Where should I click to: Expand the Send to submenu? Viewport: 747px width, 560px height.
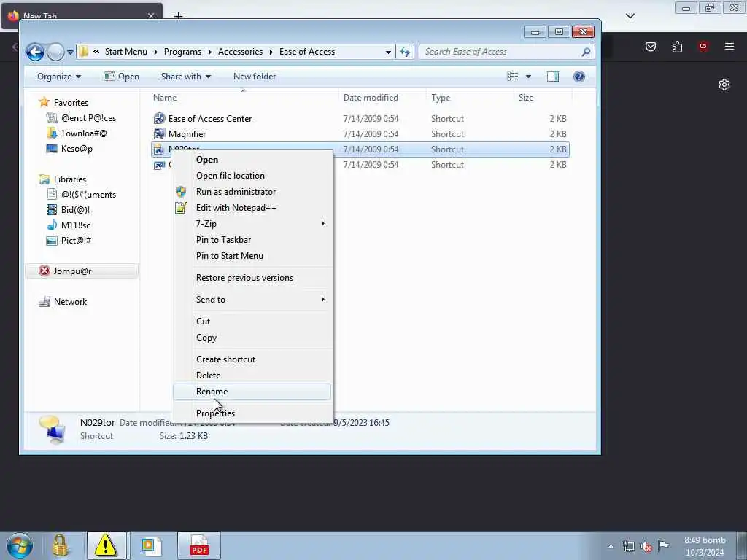(252, 300)
